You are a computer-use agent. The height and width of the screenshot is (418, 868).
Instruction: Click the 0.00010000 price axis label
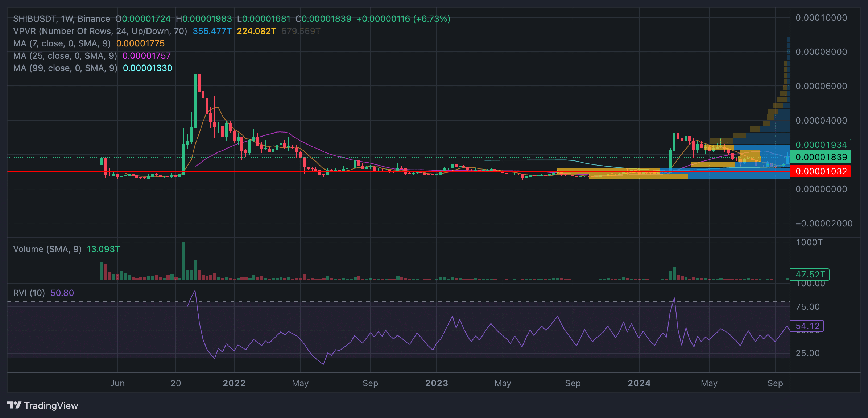(x=821, y=18)
